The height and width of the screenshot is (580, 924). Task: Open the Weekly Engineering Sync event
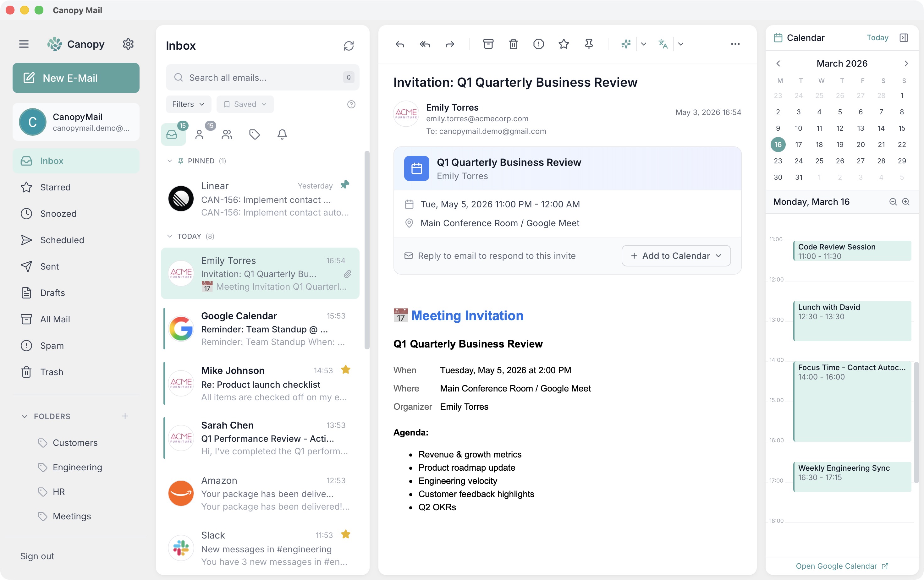(x=852, y=477)
